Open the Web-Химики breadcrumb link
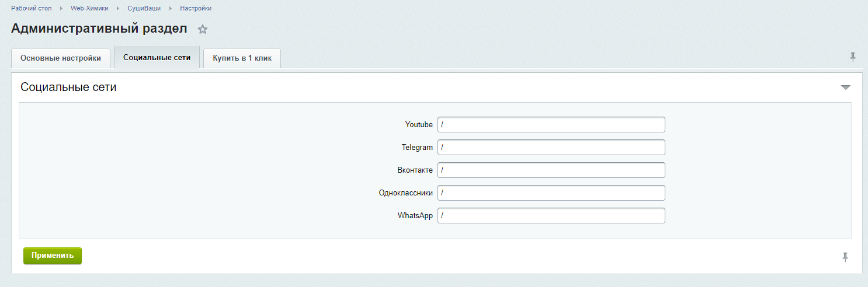The width and height of the screenshot is (868, 287). click(89, 9)
